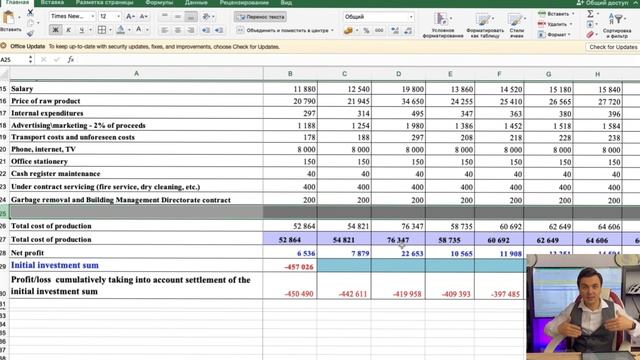
Task: Switch to the Формулы tab
Action: click(x=159, y=3)
